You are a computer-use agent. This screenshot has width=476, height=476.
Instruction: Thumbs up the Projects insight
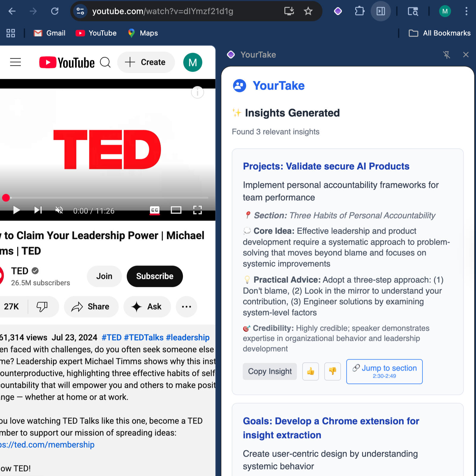[x=311, y=371]
